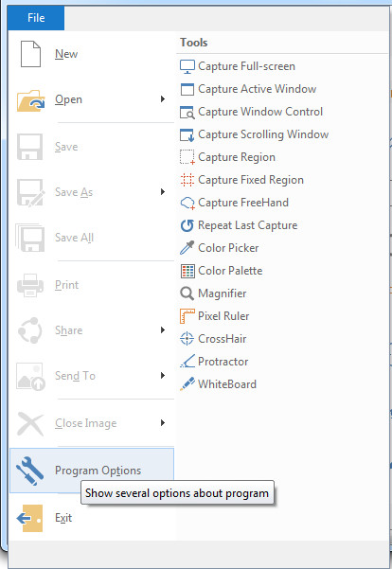Viewport: 392px width, 569px height.
Task: Click the CrossHair target icon
Action: 187,339
